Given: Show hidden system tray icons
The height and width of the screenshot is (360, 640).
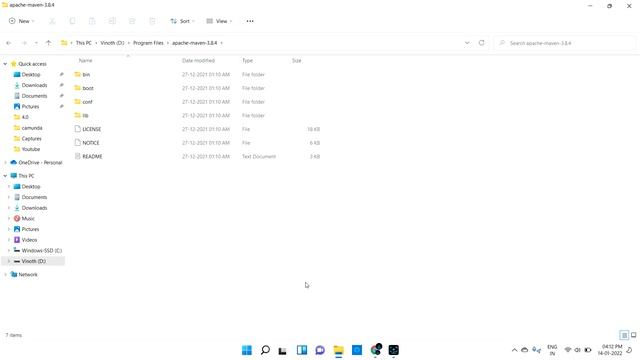Looking at the screenshot, I should click(514, 350).
